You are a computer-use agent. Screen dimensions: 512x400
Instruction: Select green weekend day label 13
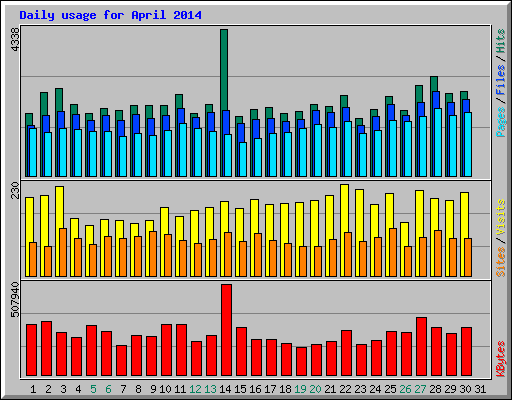point(210,389)
